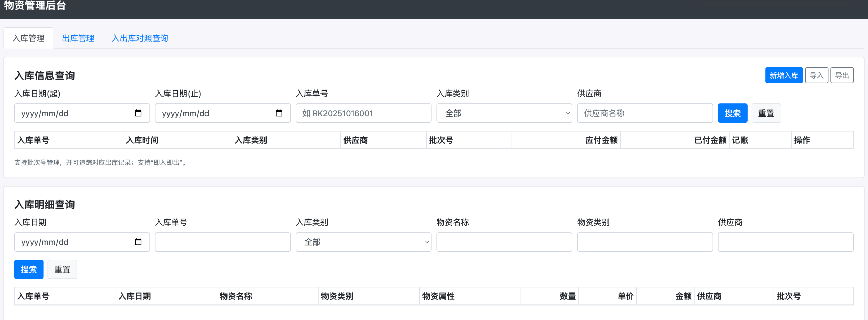
Task: Open the calendar icon in 入库明细查询 date field
Action: 138,242
